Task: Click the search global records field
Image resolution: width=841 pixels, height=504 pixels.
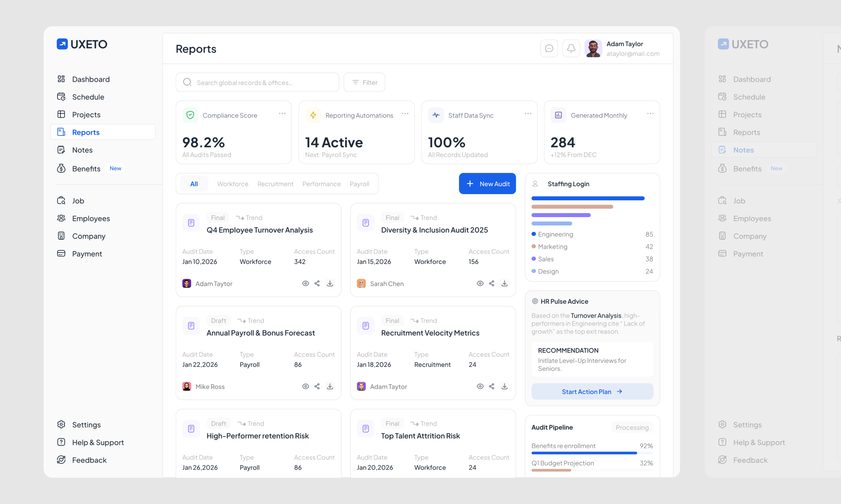Action: click(x=257, y=82)
